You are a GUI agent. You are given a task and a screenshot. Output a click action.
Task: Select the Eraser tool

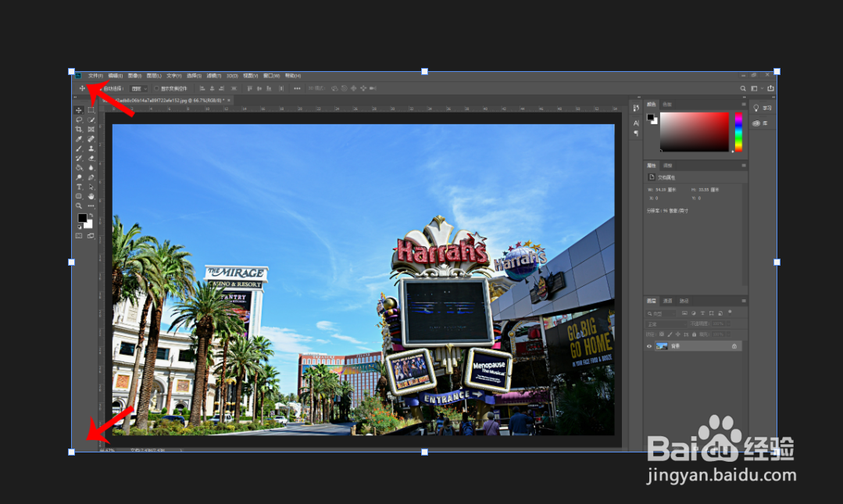click(91, 158)
